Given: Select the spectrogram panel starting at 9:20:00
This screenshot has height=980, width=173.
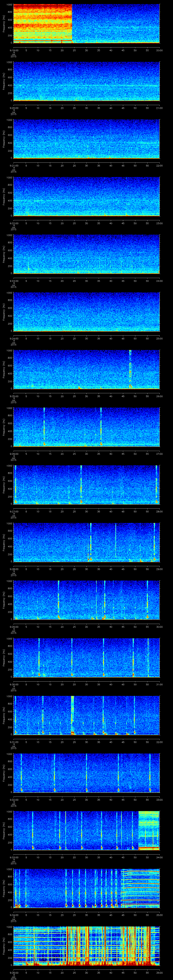Looking at the screenshot, I should [86, 81].
